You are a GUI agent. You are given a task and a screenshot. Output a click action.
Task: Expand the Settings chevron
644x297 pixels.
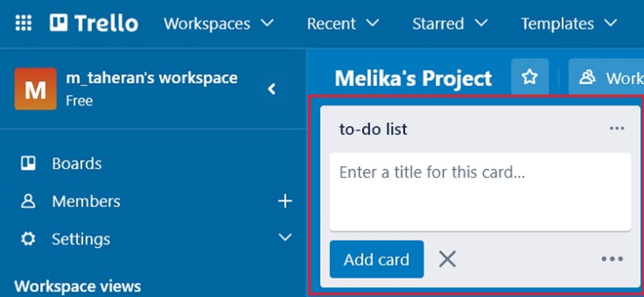[x=285, y=238]
